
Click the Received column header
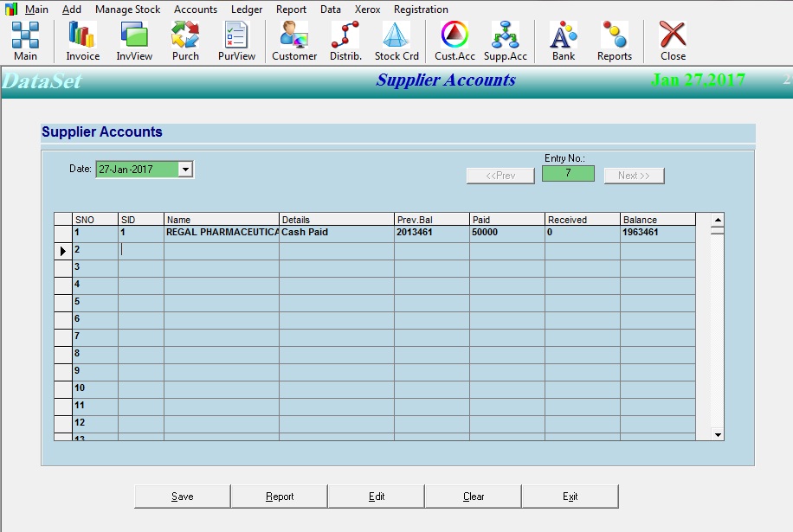(583, 220)
